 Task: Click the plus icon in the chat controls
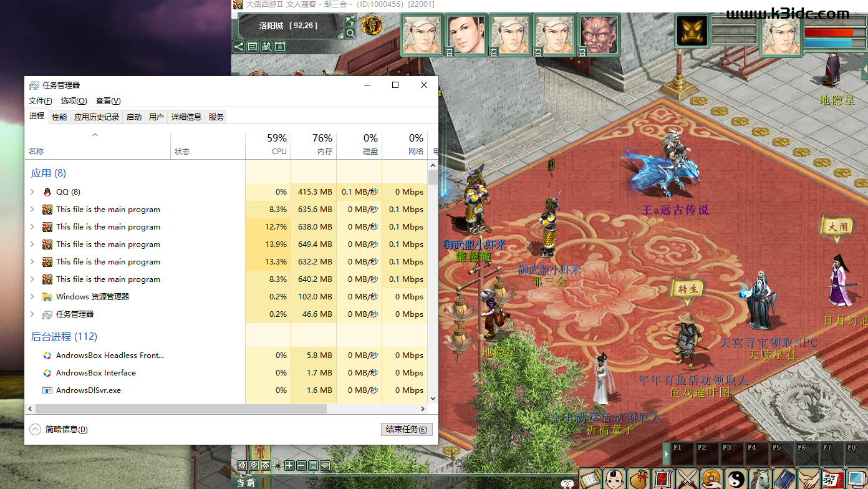click(x=289, y=465)
